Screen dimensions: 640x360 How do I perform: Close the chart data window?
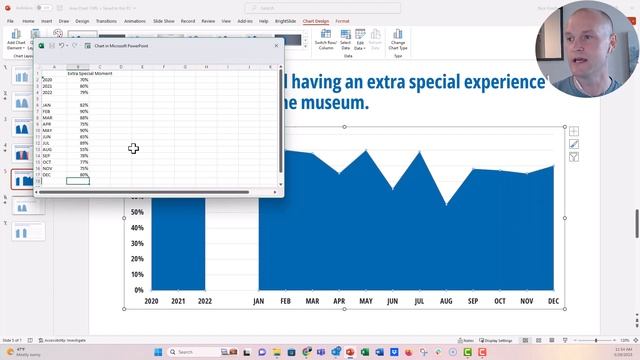pyautogui.click(x=276, y=46)
